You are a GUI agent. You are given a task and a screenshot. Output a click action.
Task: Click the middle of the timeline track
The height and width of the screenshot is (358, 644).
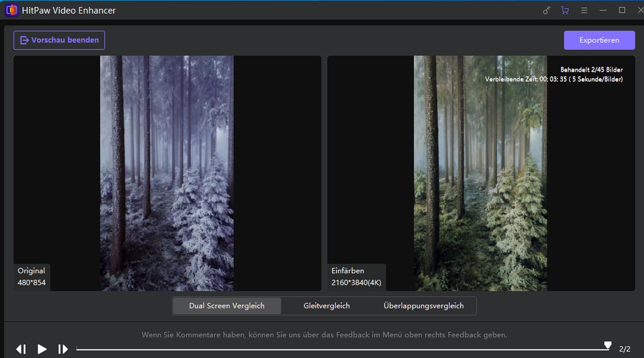[x=342, y=349]
